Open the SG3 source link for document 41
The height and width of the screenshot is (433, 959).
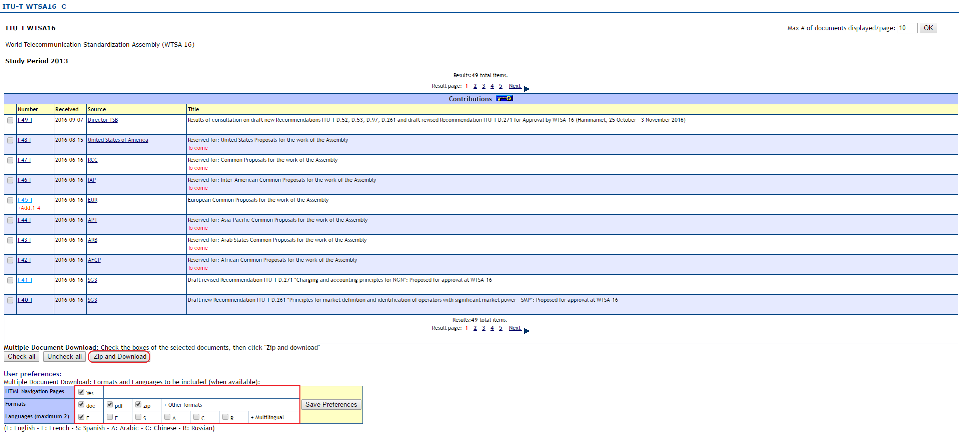(x=92, y=279)
